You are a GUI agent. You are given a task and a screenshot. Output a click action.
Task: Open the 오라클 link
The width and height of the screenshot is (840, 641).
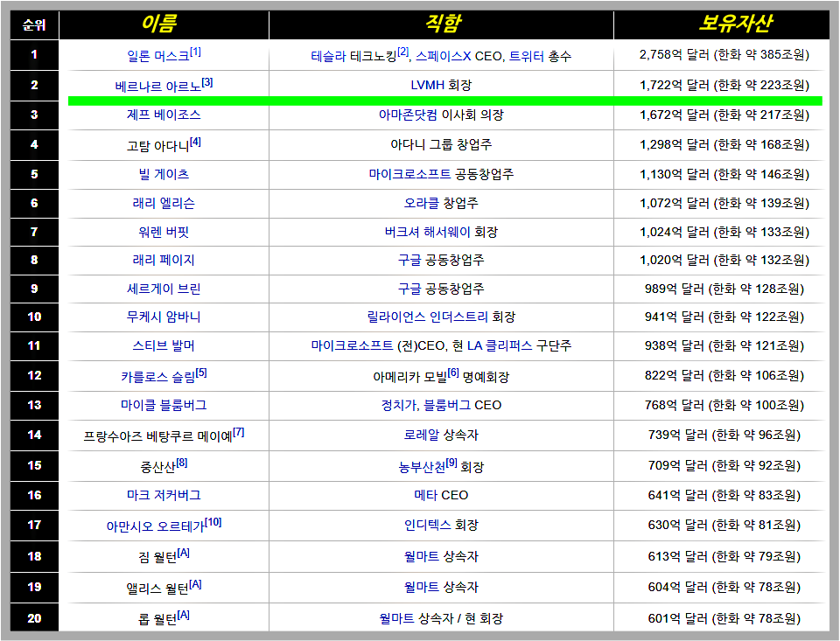point(422,203)
